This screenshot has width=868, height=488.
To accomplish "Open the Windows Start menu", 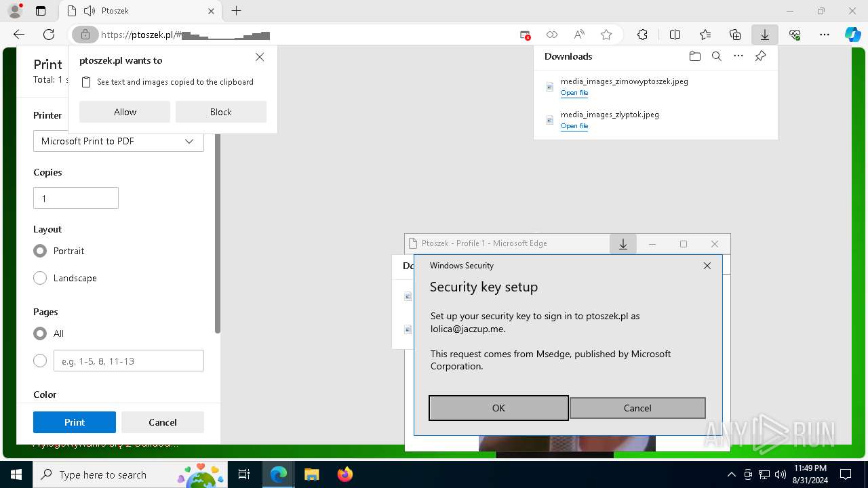I will (x=16, y=474).
